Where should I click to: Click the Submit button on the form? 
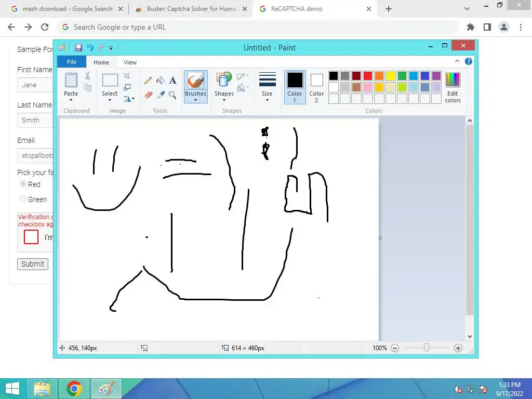33,264
